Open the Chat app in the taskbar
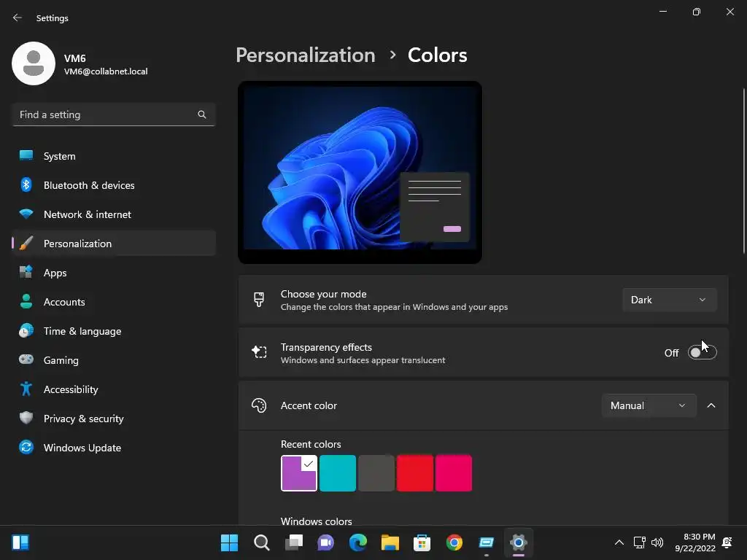Viewport: 747px width, 560px height. click(326, 542)
